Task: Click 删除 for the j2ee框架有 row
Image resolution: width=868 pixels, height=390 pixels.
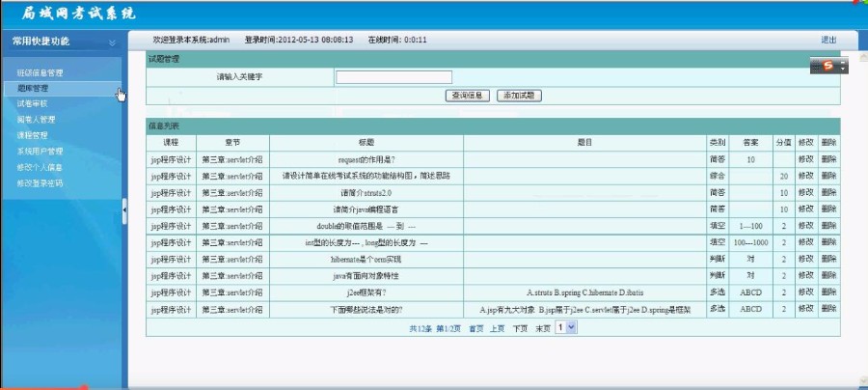Action: 828,292
